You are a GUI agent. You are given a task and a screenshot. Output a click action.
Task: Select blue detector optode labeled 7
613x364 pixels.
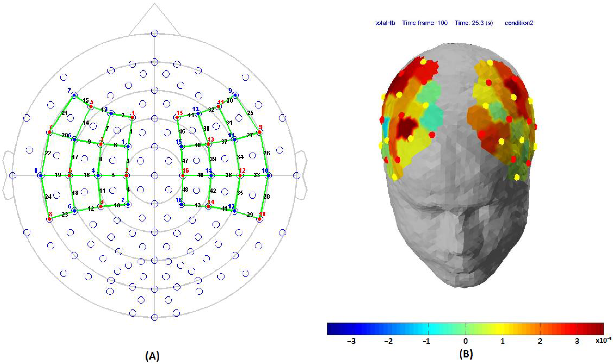click(74, 95)
